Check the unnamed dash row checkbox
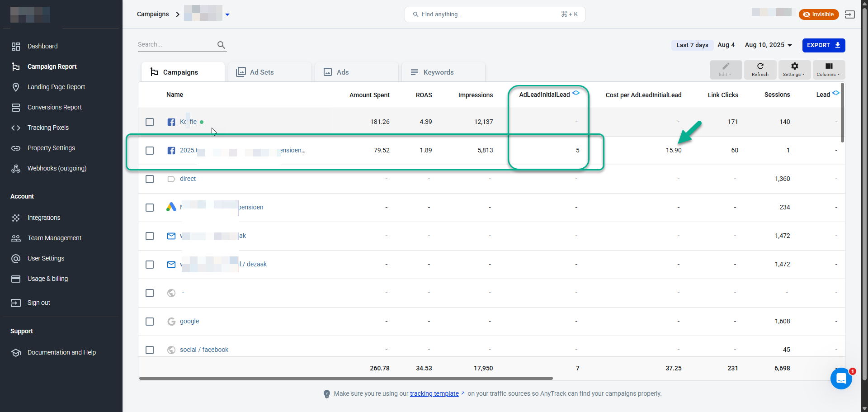Screen dimensions: 868x412 click(150, 293)
